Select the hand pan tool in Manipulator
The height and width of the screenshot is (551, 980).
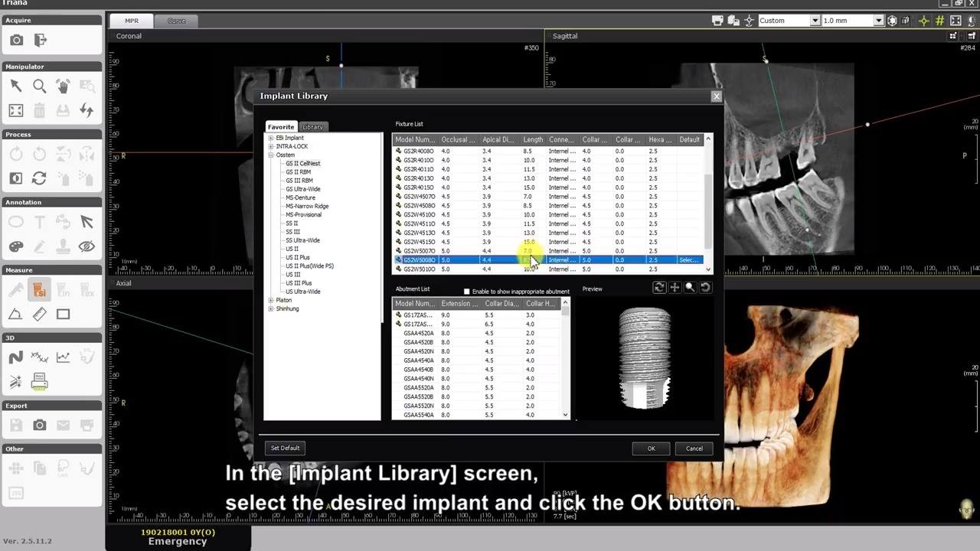click(x=63, y=86)
